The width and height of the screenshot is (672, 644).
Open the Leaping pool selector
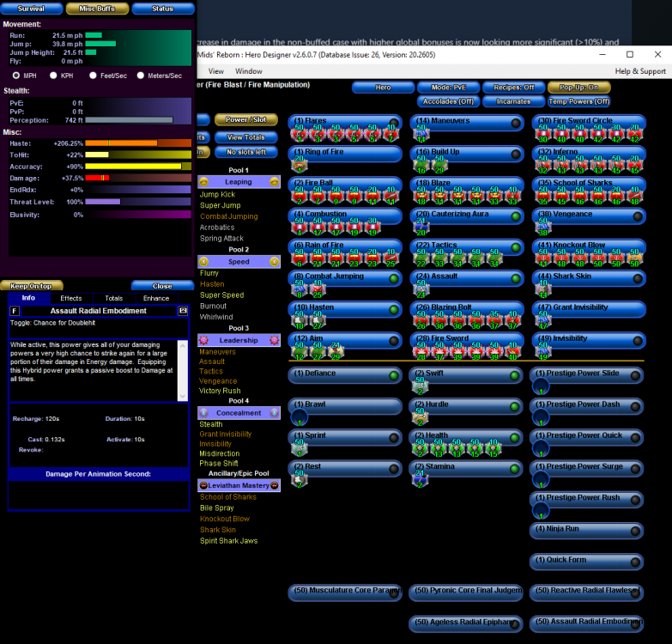(x=239, y=182)
